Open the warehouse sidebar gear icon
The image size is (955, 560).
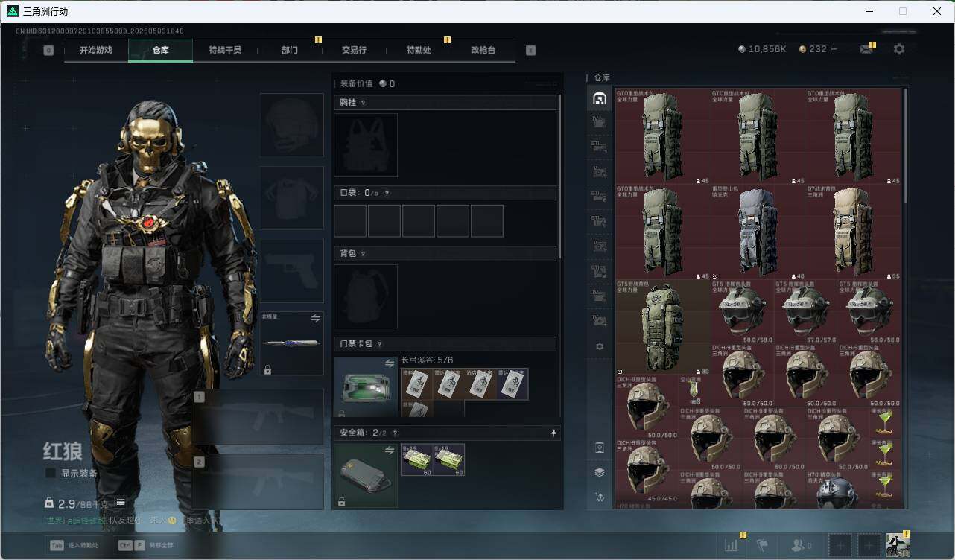tap(600, 346)
